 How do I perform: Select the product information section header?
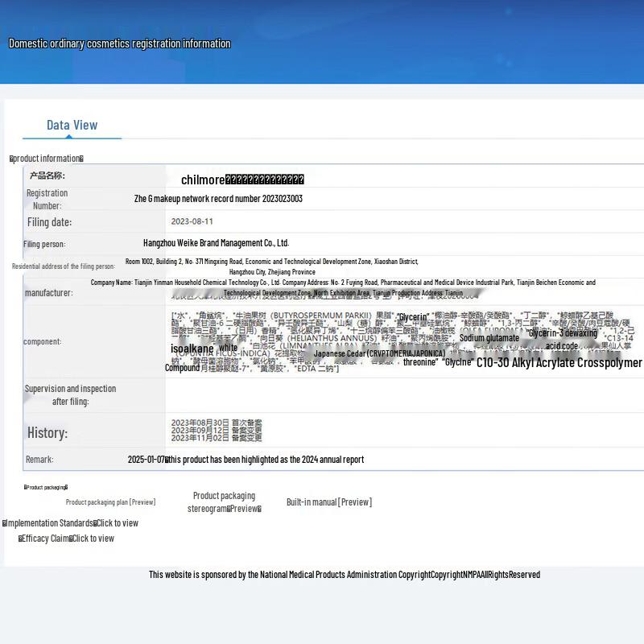(x=47, y=159)
